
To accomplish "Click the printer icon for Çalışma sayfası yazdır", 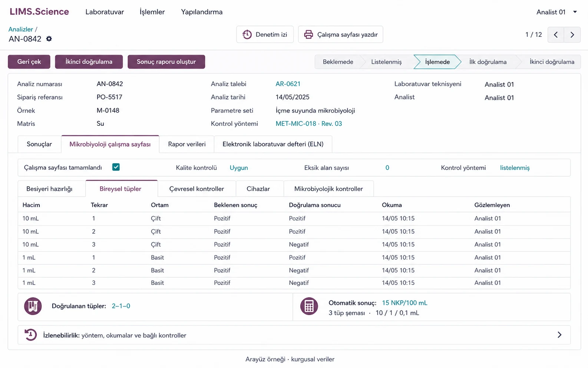I will tap(308, 34).
